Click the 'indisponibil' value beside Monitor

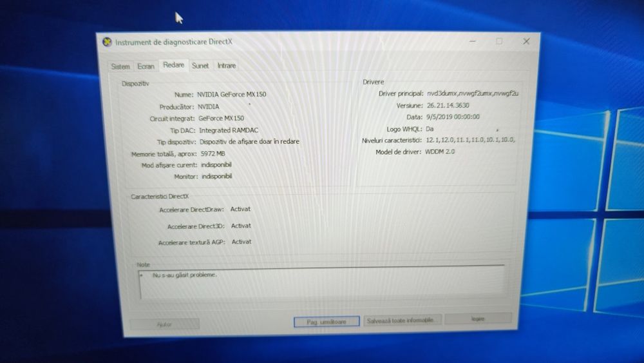pos(217,177)
